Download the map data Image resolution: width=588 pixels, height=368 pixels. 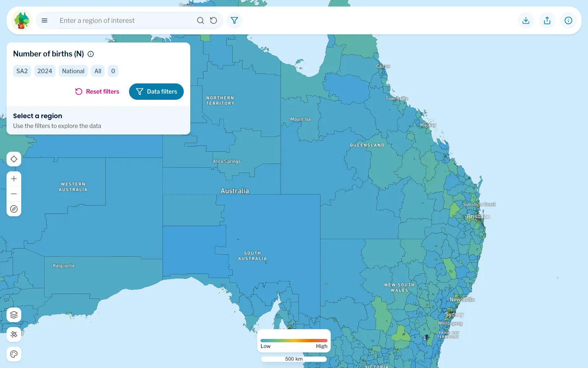click(x=526, y=20)
